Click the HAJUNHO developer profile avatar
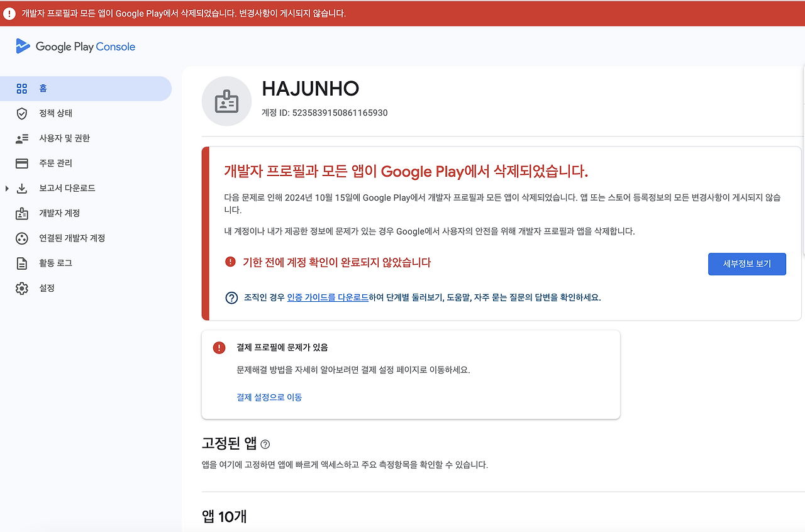The width and height of the screenshot is (805, 532). [x=226, y=101]
